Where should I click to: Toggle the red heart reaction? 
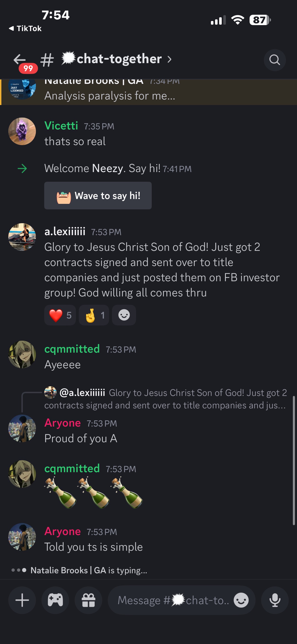click(60, 315)
